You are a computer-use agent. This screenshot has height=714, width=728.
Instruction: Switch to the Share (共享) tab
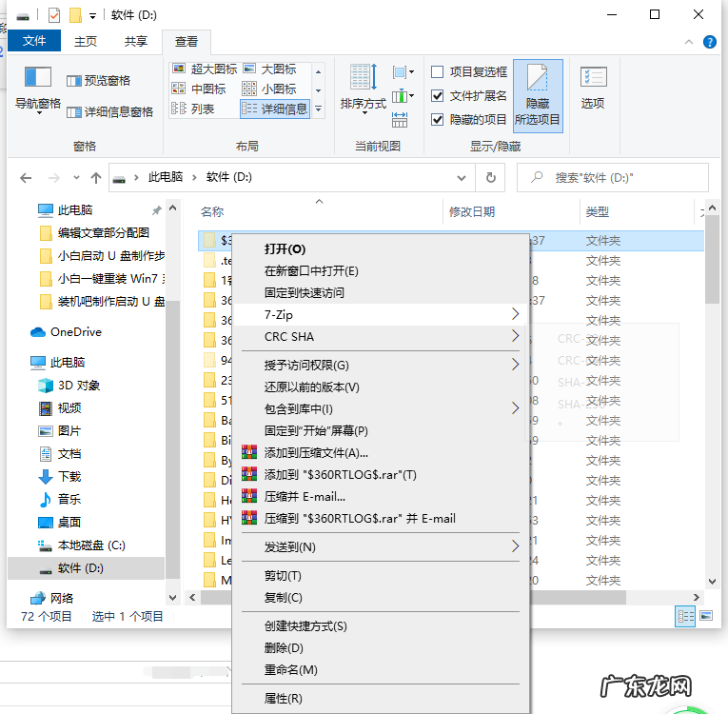pyautogui.click(x=135, y=41)
